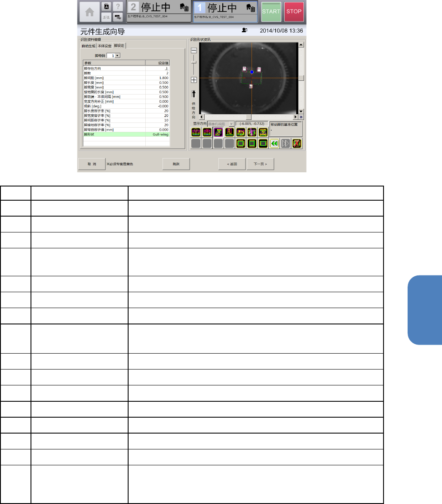Click the user login icon beside date
This screenshot has height=504, width=442.
pyautogui.click(x=245, y=30)
